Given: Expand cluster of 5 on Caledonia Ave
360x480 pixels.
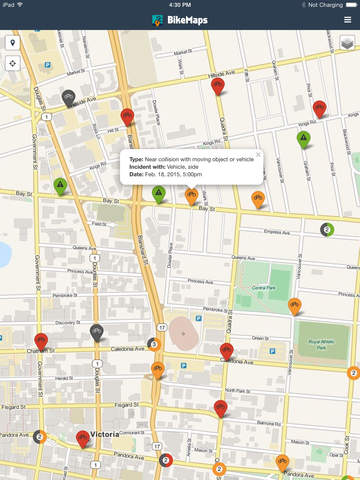Looking at the screenshot, I should [154, 344].
